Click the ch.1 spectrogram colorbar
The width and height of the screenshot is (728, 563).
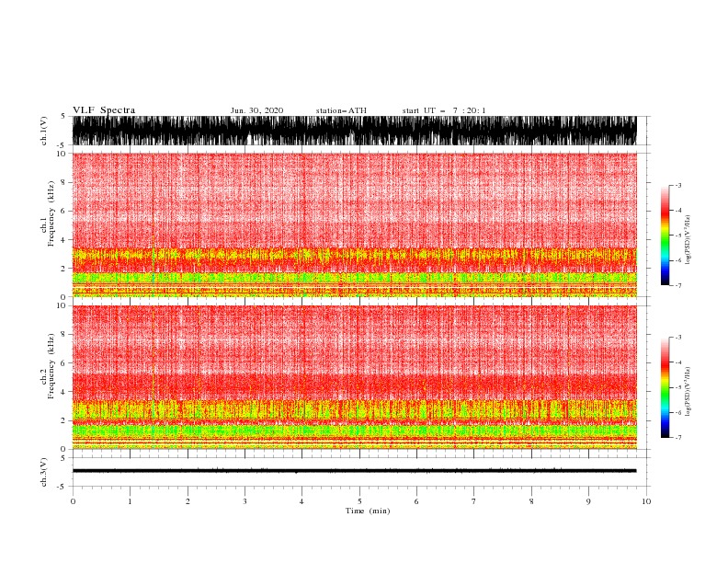[665, 236]
